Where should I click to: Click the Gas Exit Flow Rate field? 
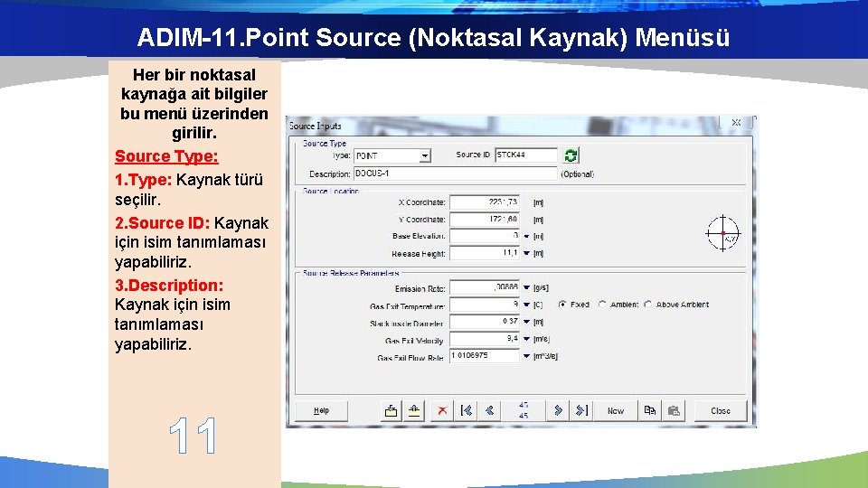click(485, 356)
